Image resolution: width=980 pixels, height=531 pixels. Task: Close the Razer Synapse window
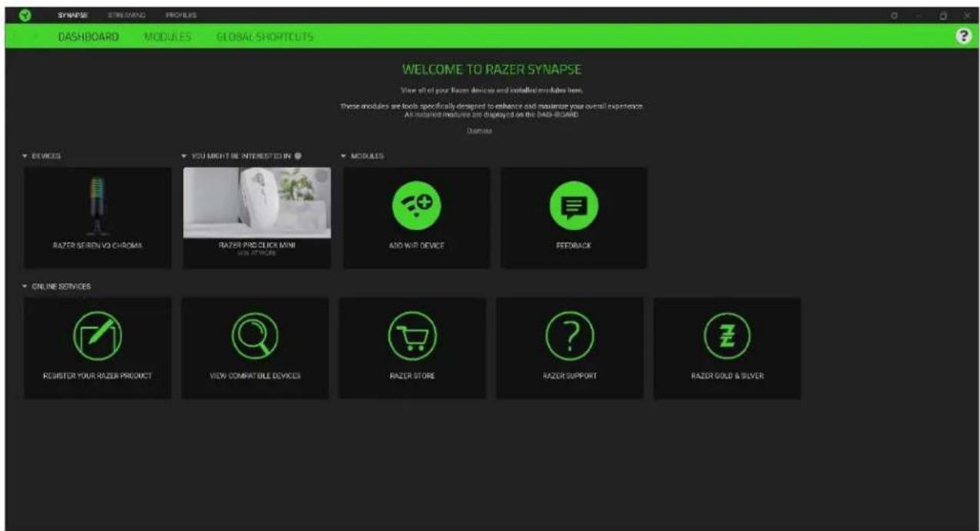click(x=967, y=15)
